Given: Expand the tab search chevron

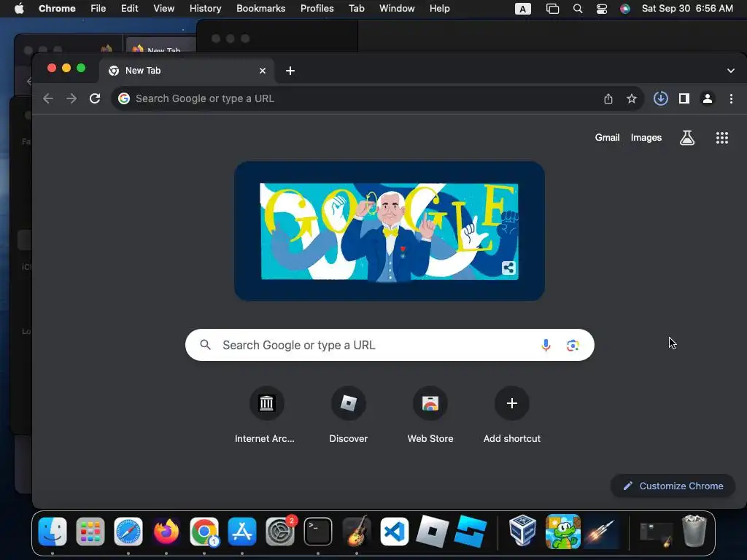Looking at the screenshot, I should pyautogui.click(x=731, y=71).
